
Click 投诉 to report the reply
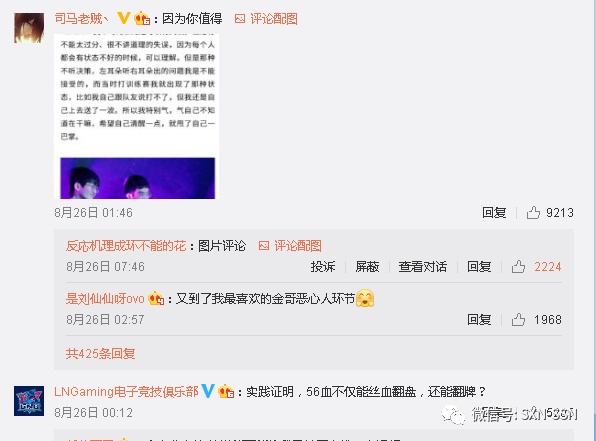(323, 267)
